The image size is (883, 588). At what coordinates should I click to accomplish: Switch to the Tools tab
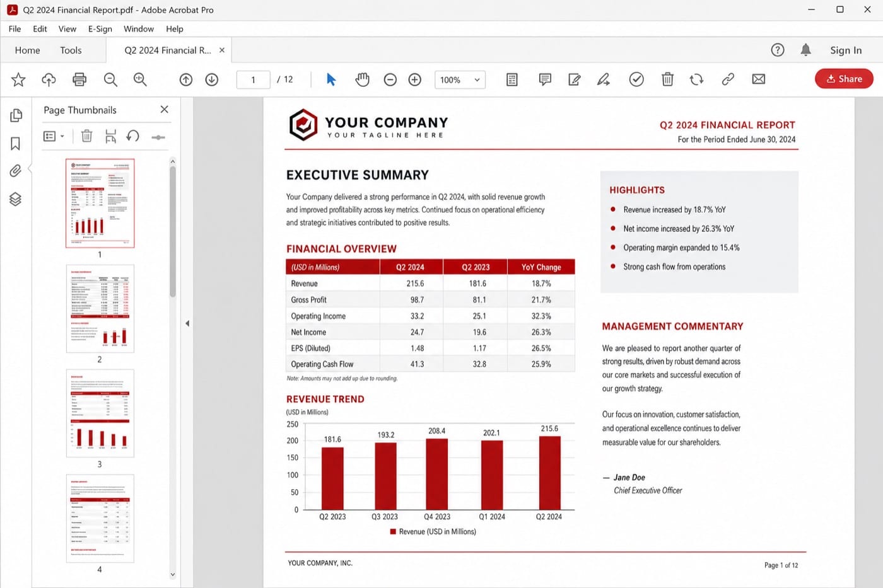pyautogui.click(x=71, y=50)
